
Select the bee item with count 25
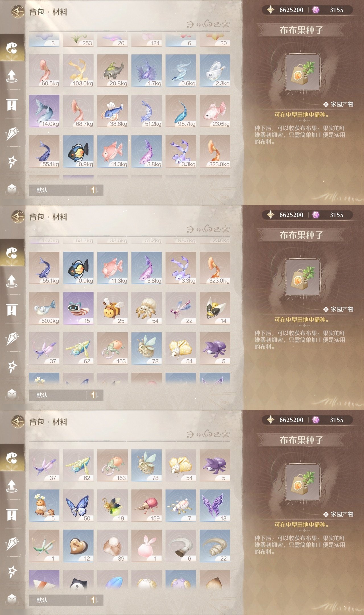tap(112, 308)
